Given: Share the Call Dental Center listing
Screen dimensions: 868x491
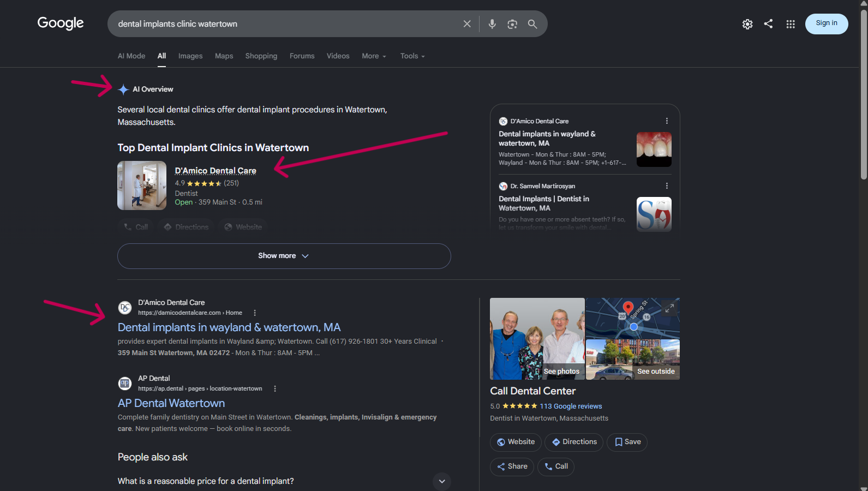Looking at the screenshot, I should (512, 466).
